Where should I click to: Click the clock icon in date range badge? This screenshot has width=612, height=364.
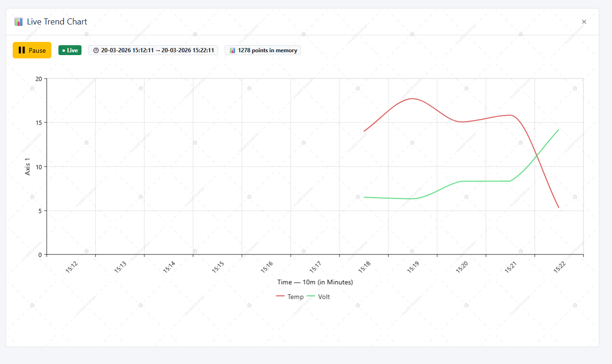click(96, 50)
